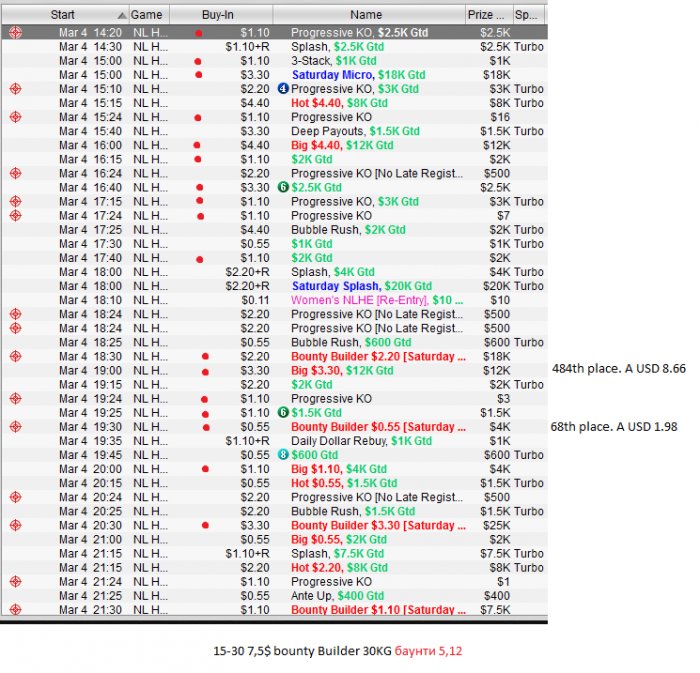Image resolution: width=700 pixels, height=673 pixels.
Task: Select the Splash, $7.5K Gtd tournament
Action: click(x=275, y=553)
